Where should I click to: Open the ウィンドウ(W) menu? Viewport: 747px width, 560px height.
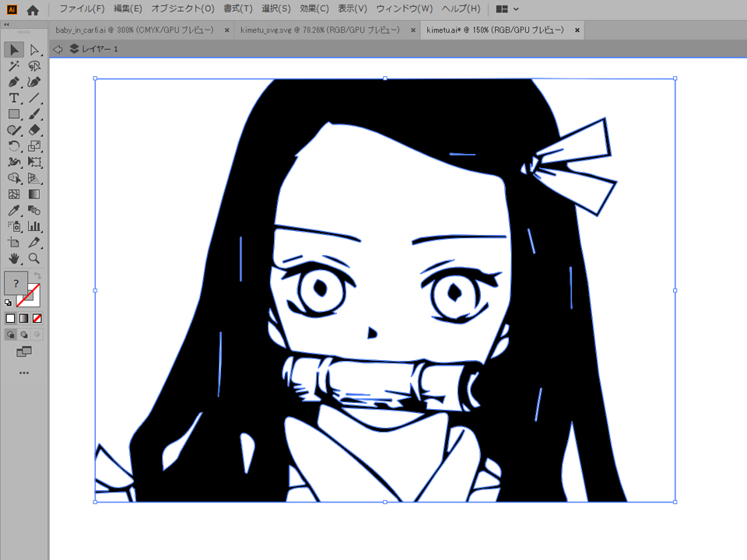[405, 9]
